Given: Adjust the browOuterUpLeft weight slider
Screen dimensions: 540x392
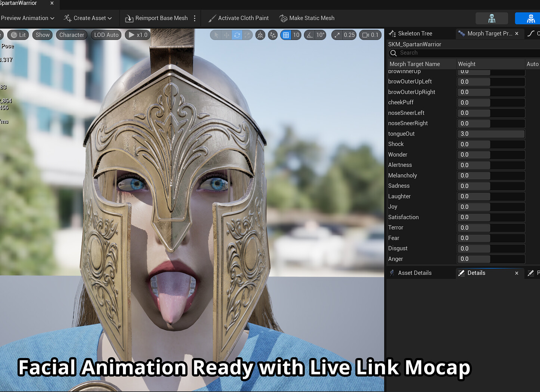Looking at the screenshot, I should [491, 82].
